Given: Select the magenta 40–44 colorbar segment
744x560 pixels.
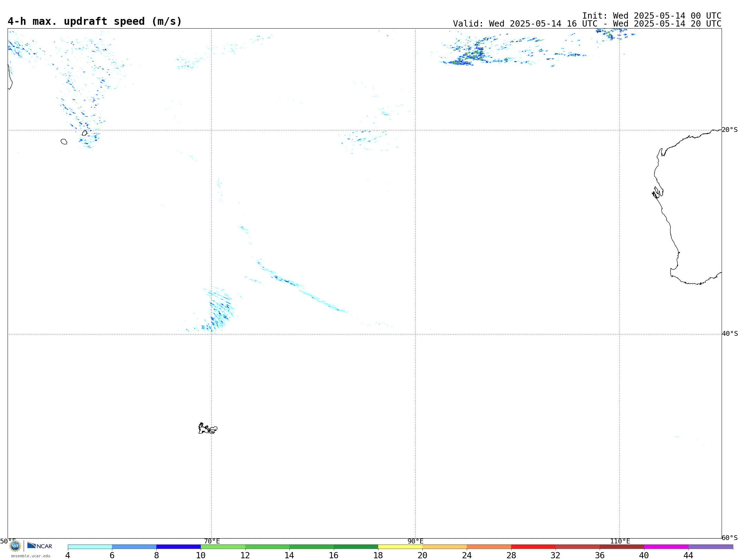Looking at the screenshot, I should coord(666,547).
